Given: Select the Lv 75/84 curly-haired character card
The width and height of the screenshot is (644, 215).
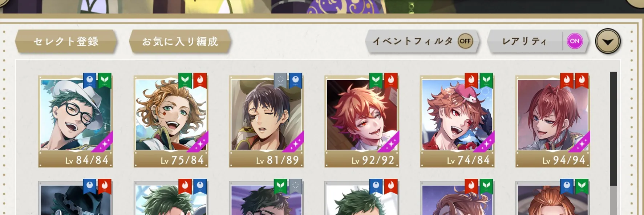Looking at the screenshot, I should (x=171, y=121).
